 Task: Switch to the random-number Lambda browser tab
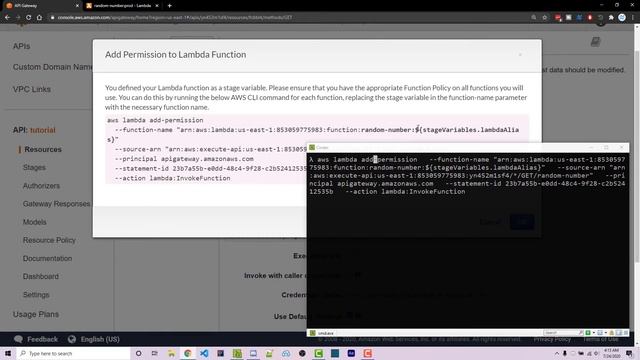122,6
